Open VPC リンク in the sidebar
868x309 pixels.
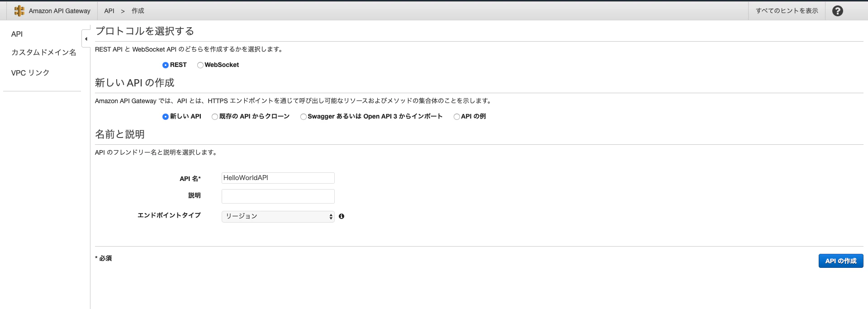click(30, 73)
